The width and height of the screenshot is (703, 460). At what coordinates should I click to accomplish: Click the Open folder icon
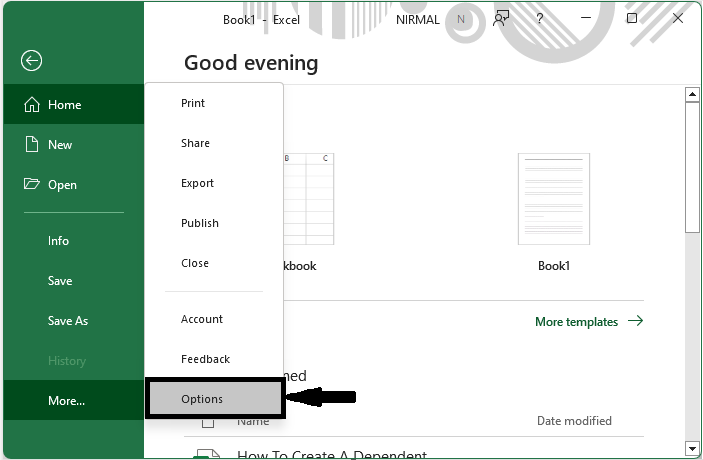click(x=31, y=184)
